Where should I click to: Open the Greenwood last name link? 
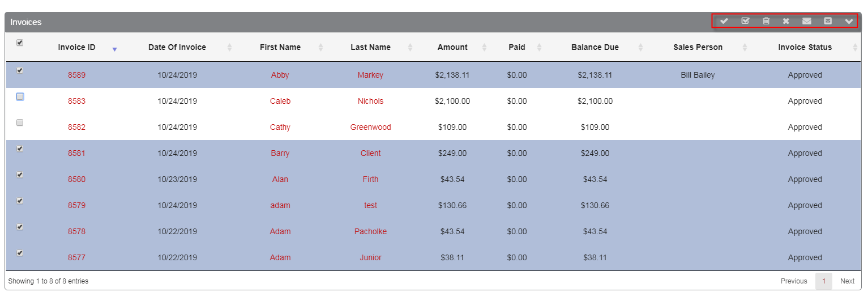tap(370, 127)
